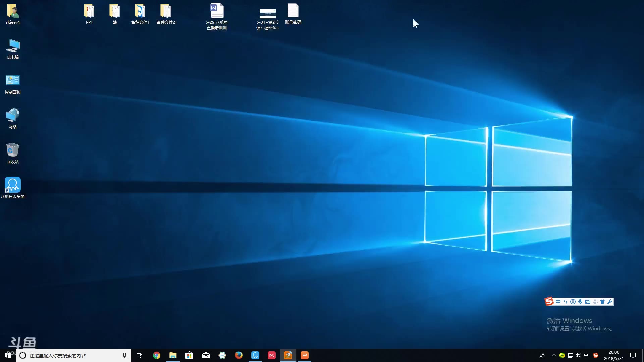Activate voice input on Sogou toolbar

point(580,302)
